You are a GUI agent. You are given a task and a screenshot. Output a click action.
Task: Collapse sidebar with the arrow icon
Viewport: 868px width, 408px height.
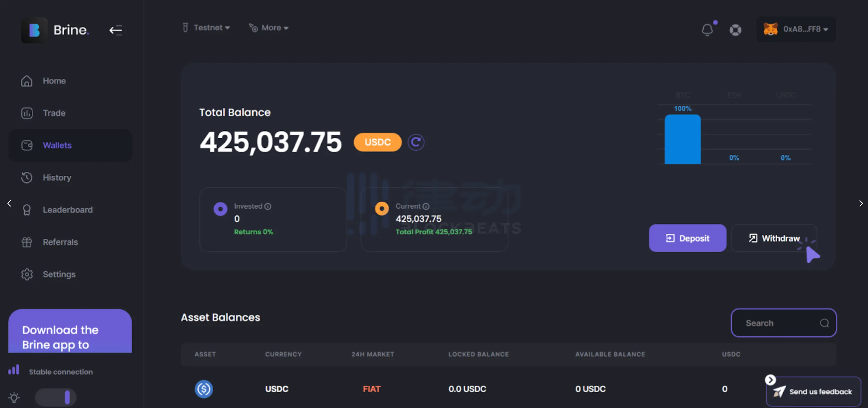coord(116,30)
